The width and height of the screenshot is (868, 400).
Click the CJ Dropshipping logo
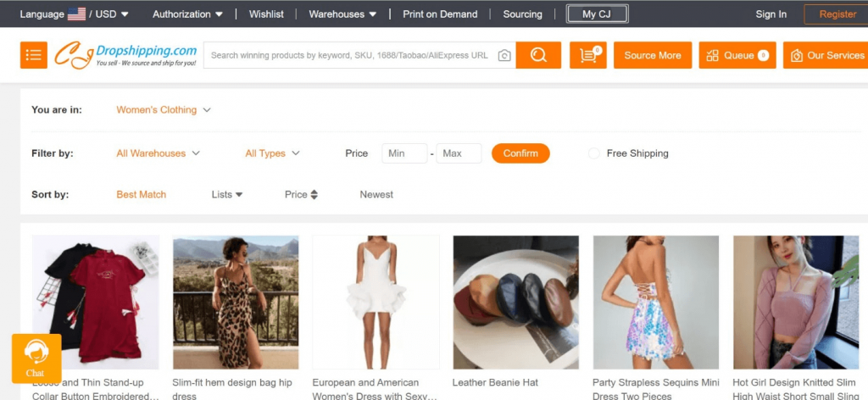[x=125, y=55]
